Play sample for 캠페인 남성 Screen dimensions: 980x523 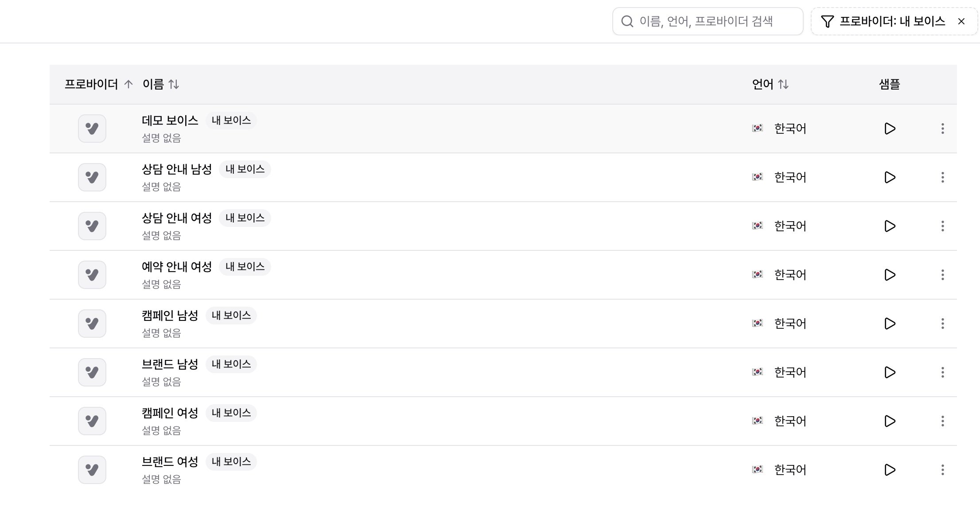[x=890, y=324]
